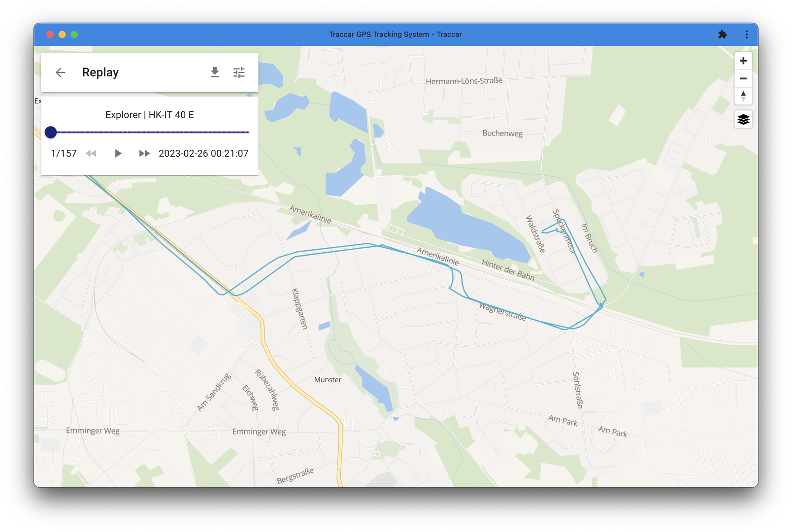
Task: Click the 1/157 position counter
Action: (x=64, y=153)
